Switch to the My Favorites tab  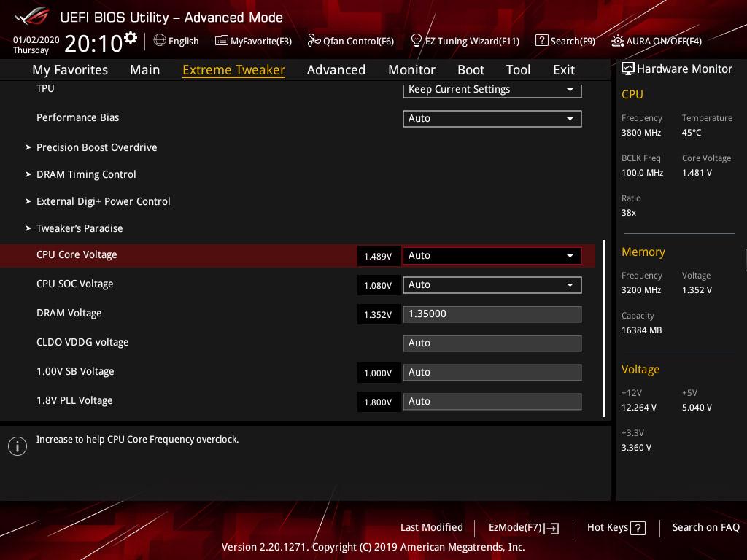point(70,70)
